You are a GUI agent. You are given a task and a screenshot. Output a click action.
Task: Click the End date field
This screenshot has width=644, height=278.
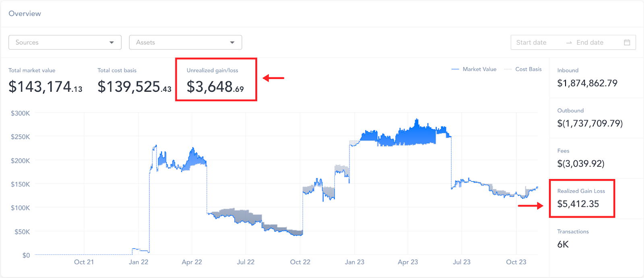coord(590,42)
